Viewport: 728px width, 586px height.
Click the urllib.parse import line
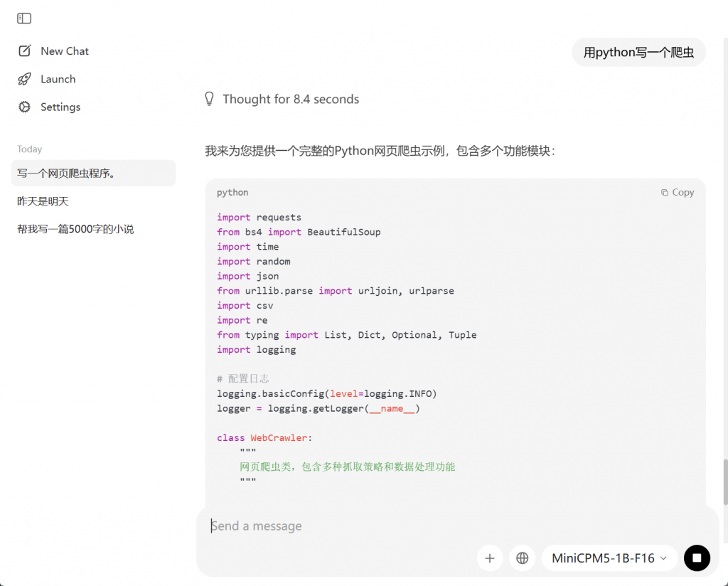click(x=336, y=291)
